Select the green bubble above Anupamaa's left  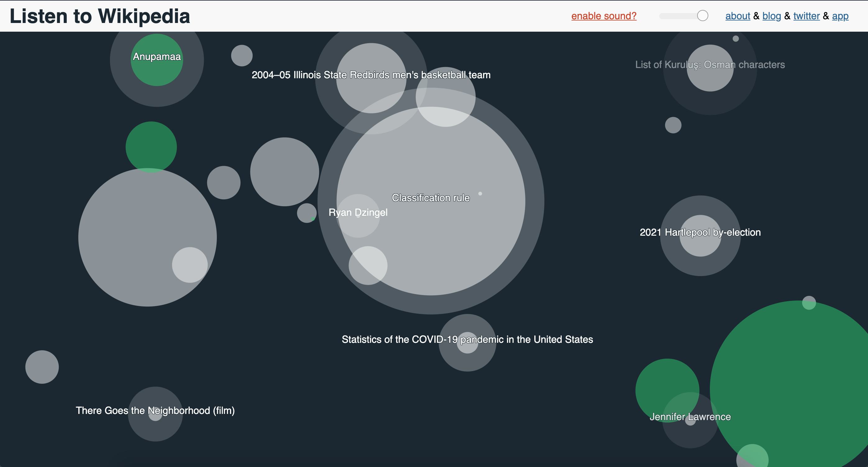click(x=151, y=147)
